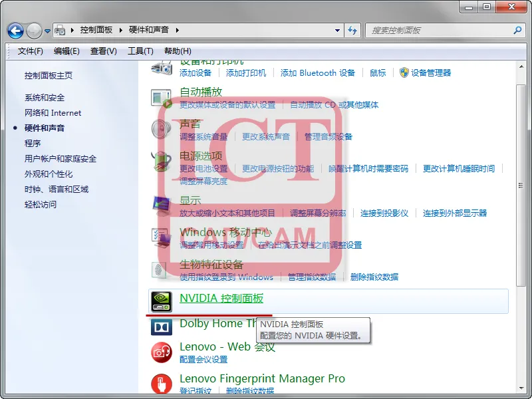Click the 硬件和声音 breadcrumb segment
The image size is (532, 399).
(148, 30)
